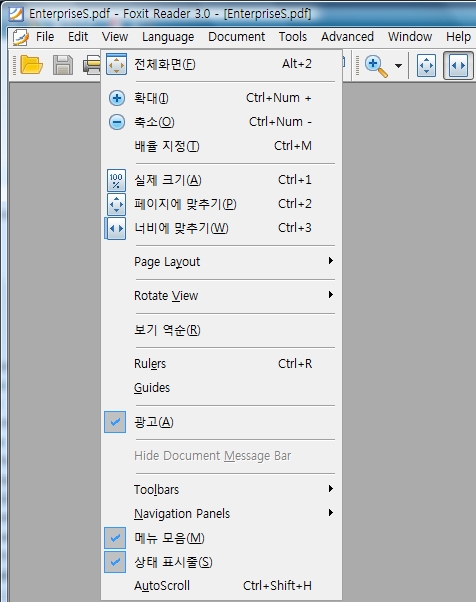Click the Zoom In magnifier toolbar icon

[x=376, y=66]
